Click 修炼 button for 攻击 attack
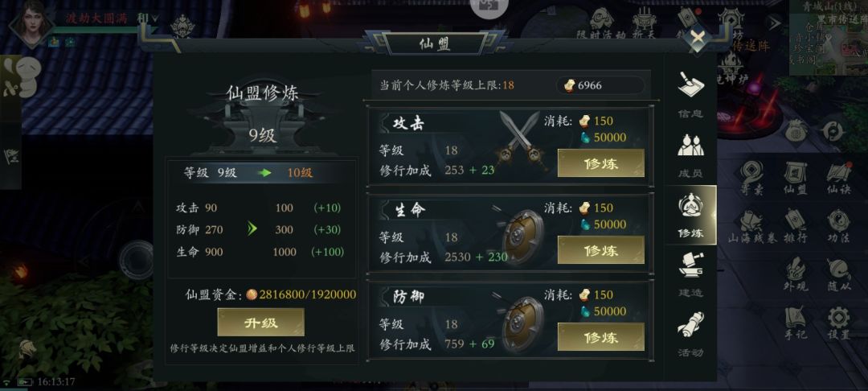Viewport: 868px width, 391px height. 600,163
